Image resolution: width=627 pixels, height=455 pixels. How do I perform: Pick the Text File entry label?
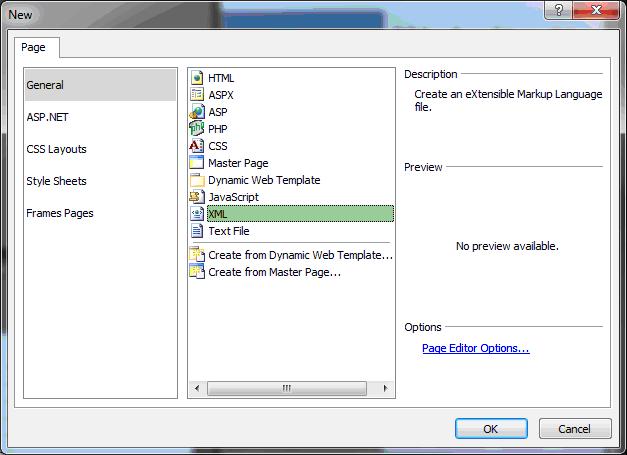point(229,231)
